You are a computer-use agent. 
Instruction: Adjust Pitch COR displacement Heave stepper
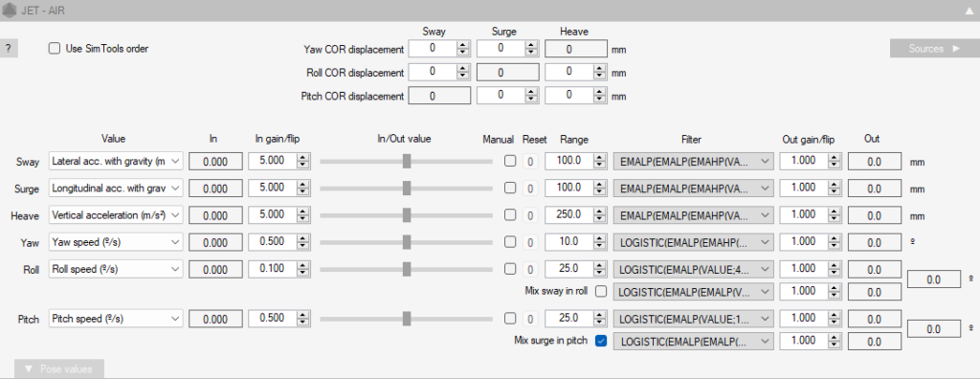(x=599, y=96)
